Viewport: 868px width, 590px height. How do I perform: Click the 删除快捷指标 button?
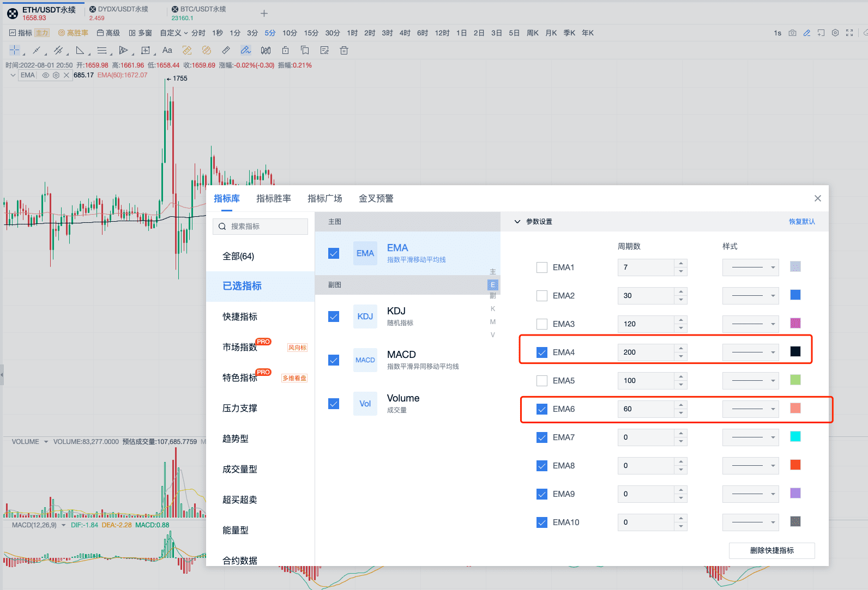(x=772, y=550)
